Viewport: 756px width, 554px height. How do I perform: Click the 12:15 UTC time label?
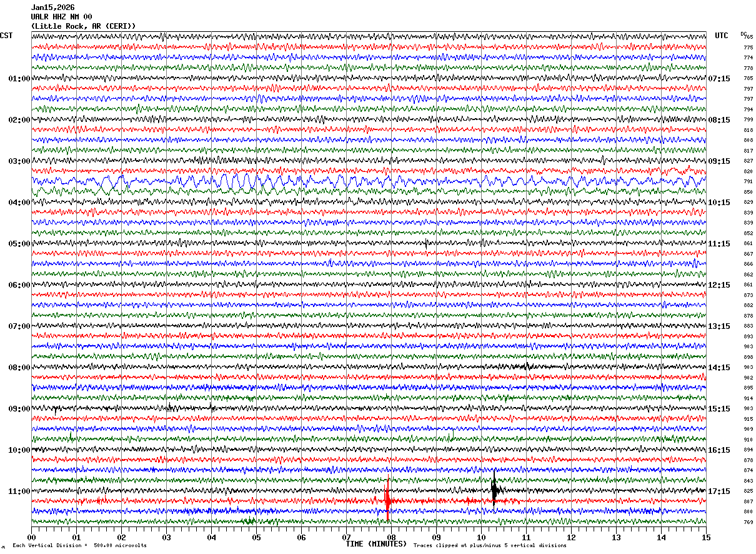tap(719, 285)
